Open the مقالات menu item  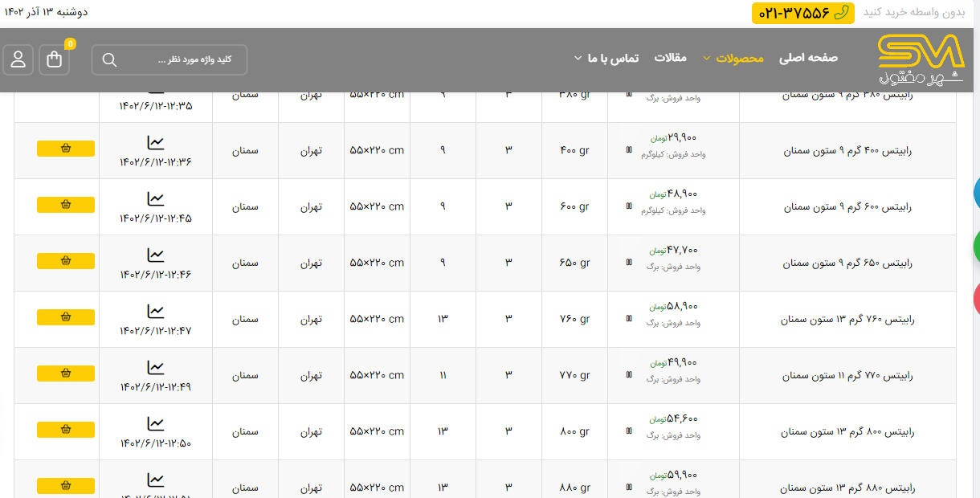point(670,58)
